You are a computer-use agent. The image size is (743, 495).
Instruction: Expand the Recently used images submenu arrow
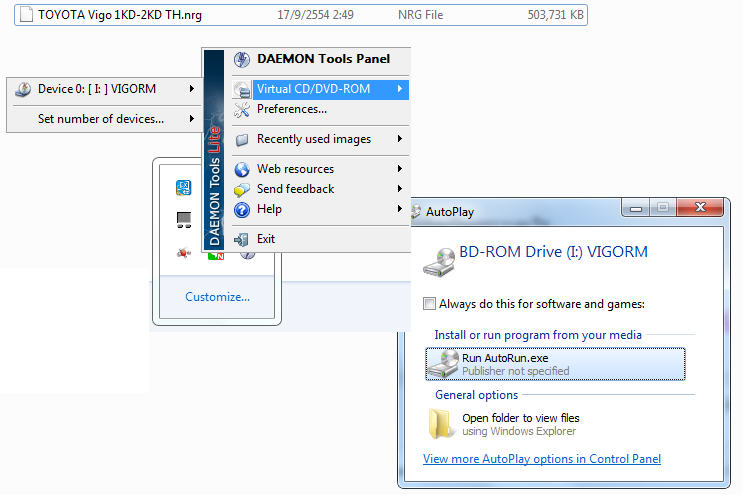400,138
